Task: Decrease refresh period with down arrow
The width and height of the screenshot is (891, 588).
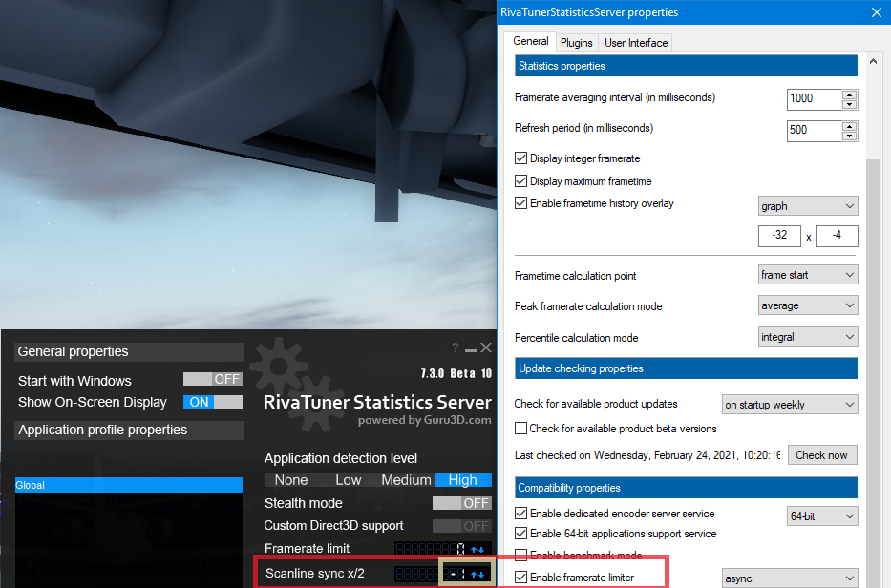Action: 850,136
